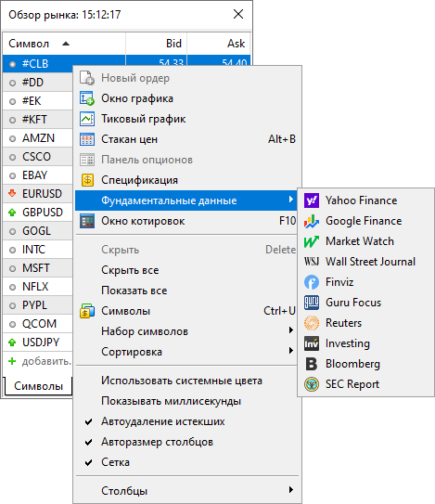The image size is (435, 504).
Task: Open the Yahoo Finance icon entry
Action: pyautogui.click(x=312, y=200)
